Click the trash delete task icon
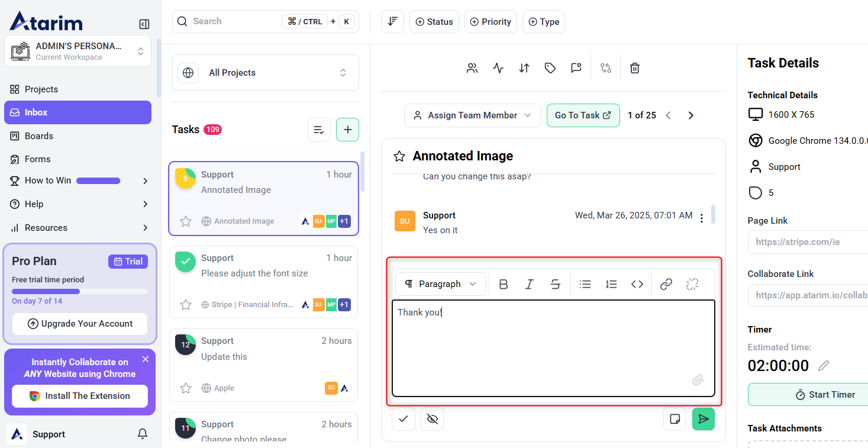Image resolution: width=868 pixels, height=448 pixels. click(634, 68)
